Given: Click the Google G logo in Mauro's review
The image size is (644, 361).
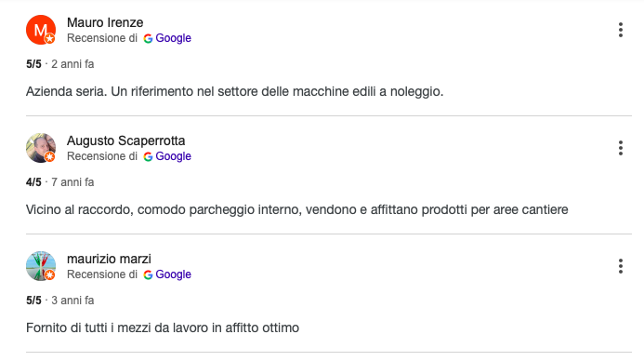Looking at the screenshot, I should 148,38.
